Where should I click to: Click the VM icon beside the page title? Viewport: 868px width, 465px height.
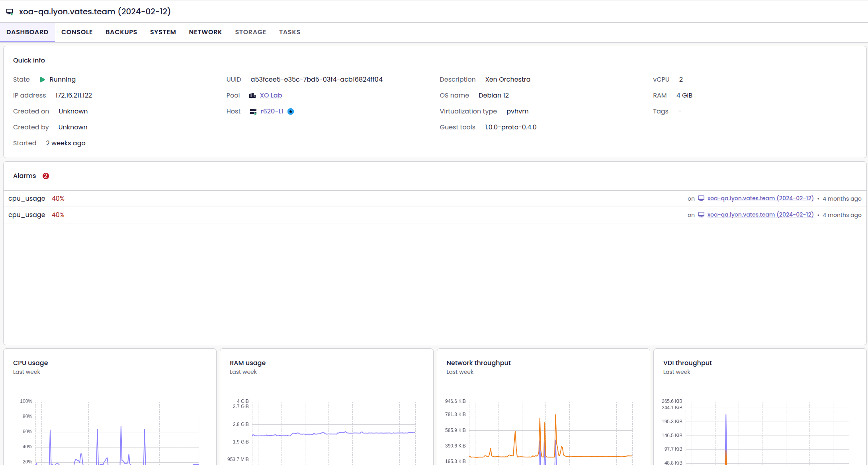tap(10, 12)
